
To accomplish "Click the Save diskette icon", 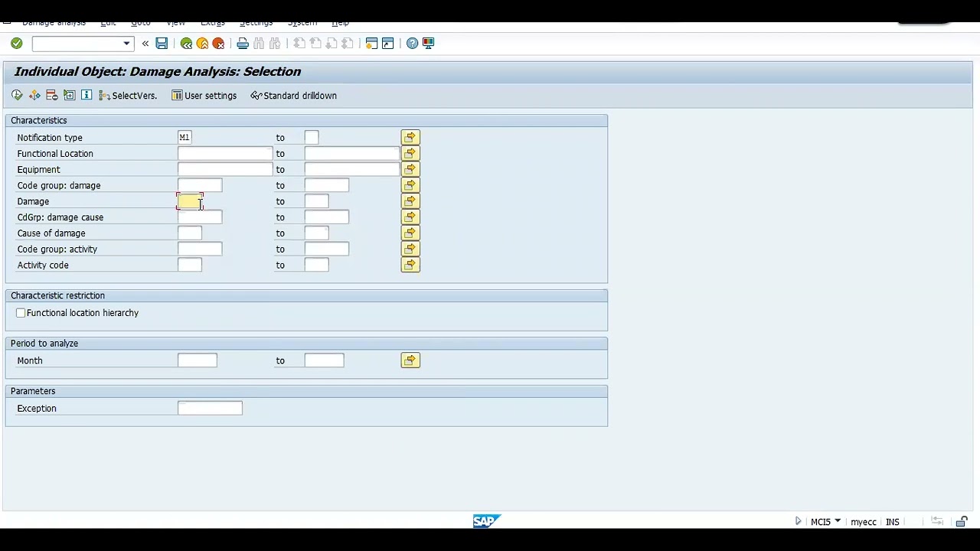I will tap(162, 44).
